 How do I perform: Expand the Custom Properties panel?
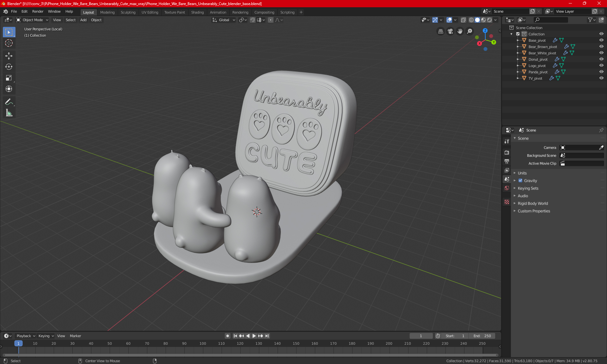(534, 211)
